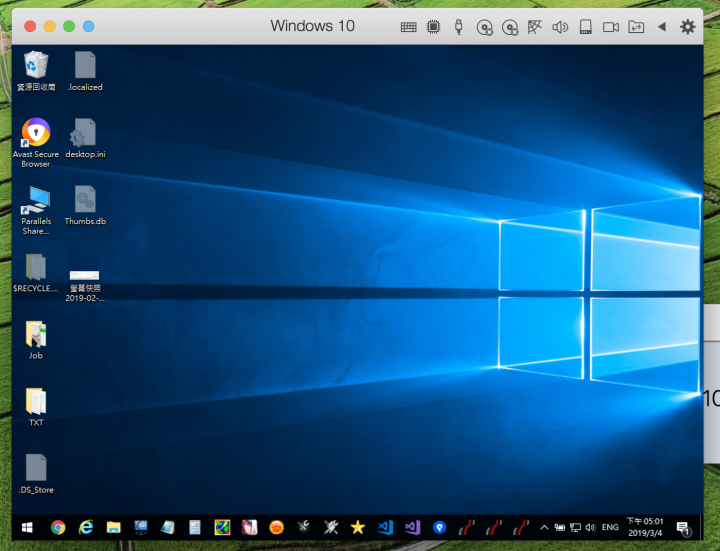
Task: Click the CPU chip icon in title bar
Action: point(433,27)
